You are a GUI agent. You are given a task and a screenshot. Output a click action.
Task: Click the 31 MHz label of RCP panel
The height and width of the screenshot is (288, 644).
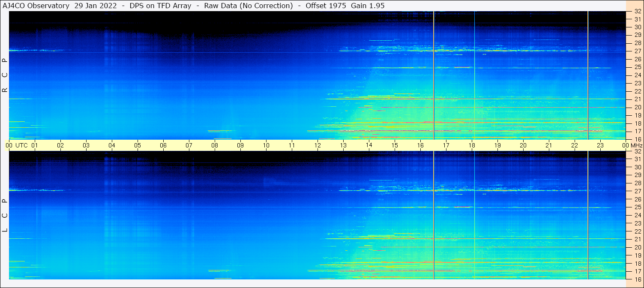(638, 19)
